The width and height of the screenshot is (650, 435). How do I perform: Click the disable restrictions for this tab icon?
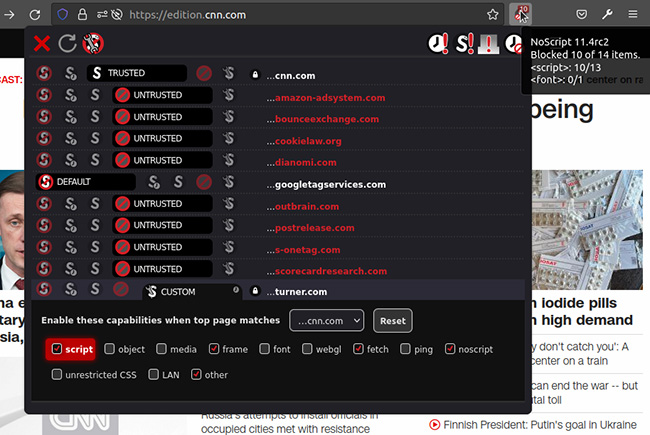[489, 44]
